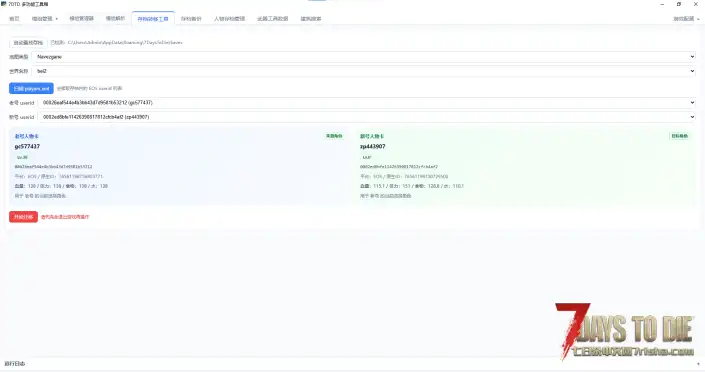This screenshot has height=372, width=705.
Task: Close the 7DTD toolbox window
Action: tap(696, 4)
